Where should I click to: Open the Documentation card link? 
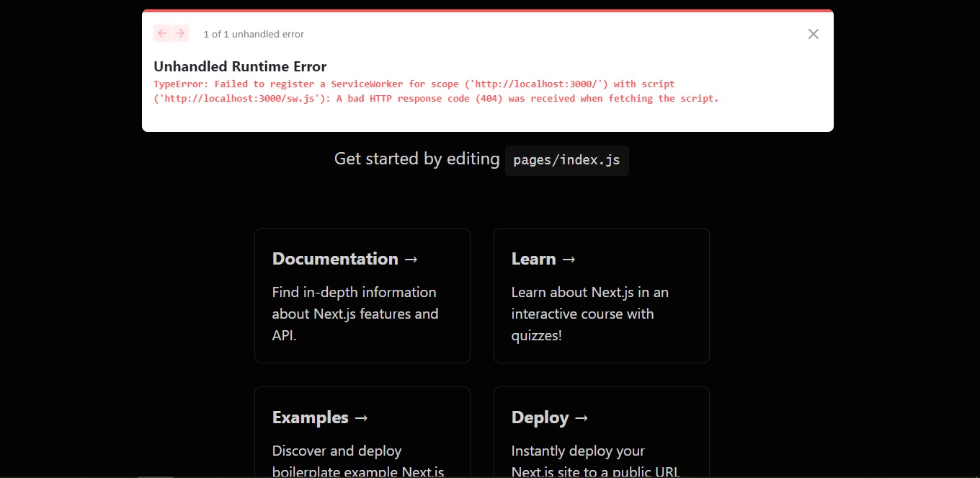pyautogui.click(x=362, y=296)
